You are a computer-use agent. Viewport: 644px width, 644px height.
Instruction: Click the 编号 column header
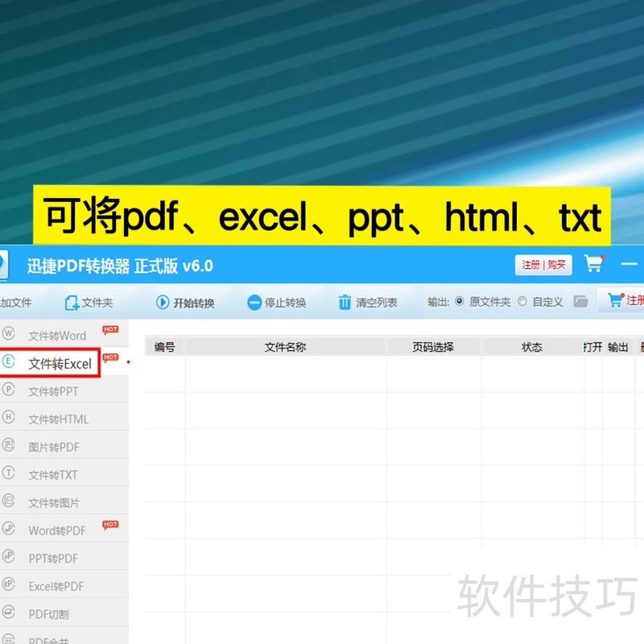click(x=165, y=347)
